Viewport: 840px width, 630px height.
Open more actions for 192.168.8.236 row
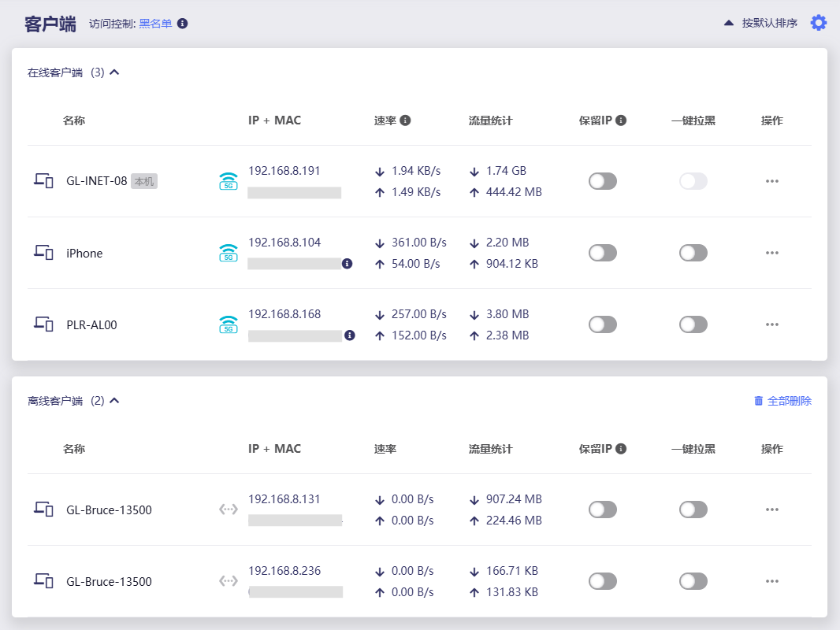[772, 581]
